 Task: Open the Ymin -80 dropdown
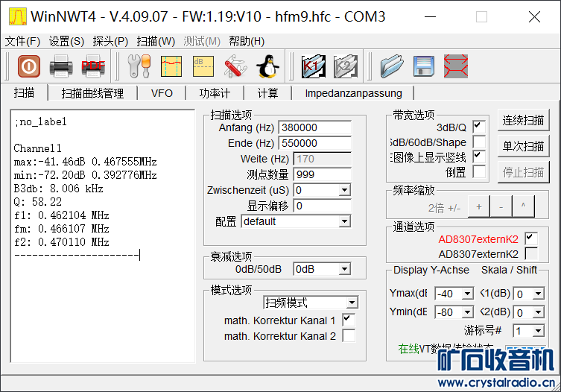pyautogui.click(x=467, y=312)
